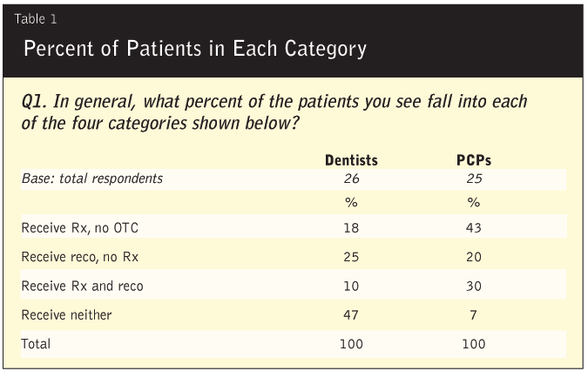Select the "Receive reco, no Rx" row label

(x=79, y=257)
